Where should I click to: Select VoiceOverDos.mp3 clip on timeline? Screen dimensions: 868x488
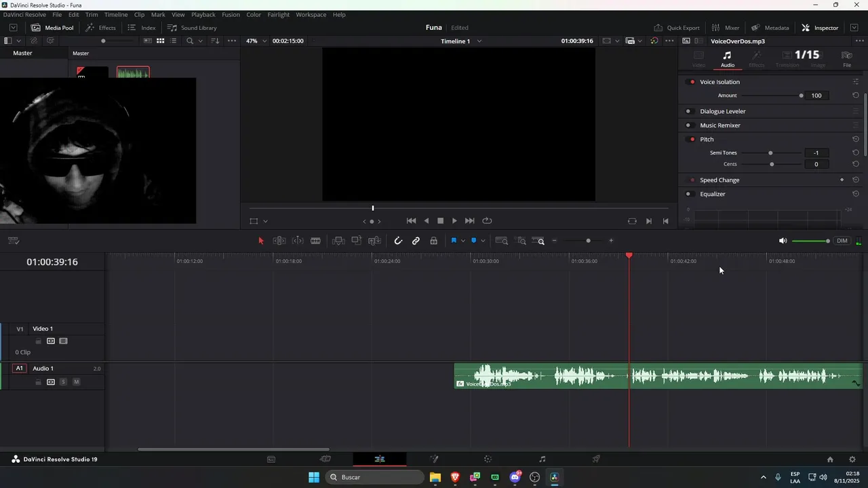(x=658, y=376)
